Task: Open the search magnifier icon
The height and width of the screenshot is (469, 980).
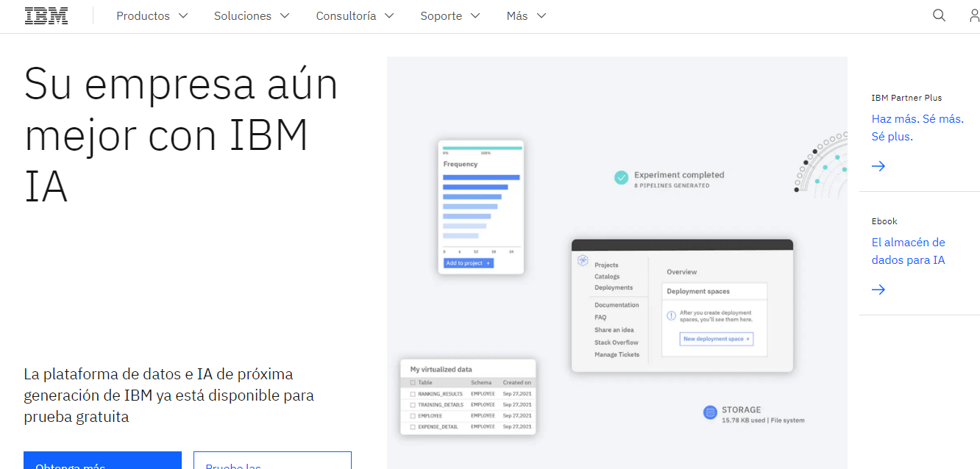Action: pos(939,15)
